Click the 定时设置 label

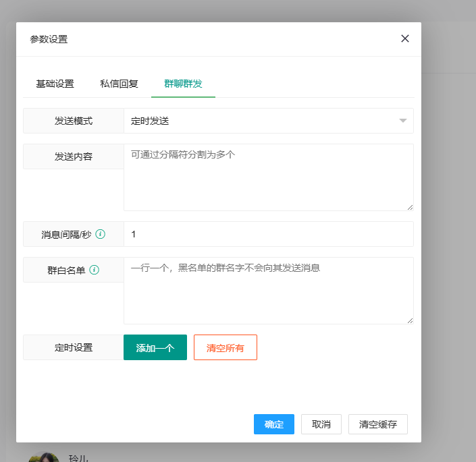tap(74, 347)
